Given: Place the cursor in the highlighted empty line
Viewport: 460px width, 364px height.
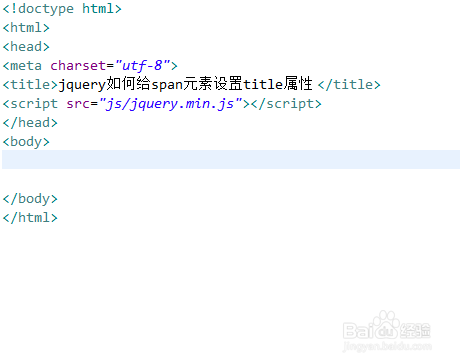Looking at the screenshot, I should point(231,159).
